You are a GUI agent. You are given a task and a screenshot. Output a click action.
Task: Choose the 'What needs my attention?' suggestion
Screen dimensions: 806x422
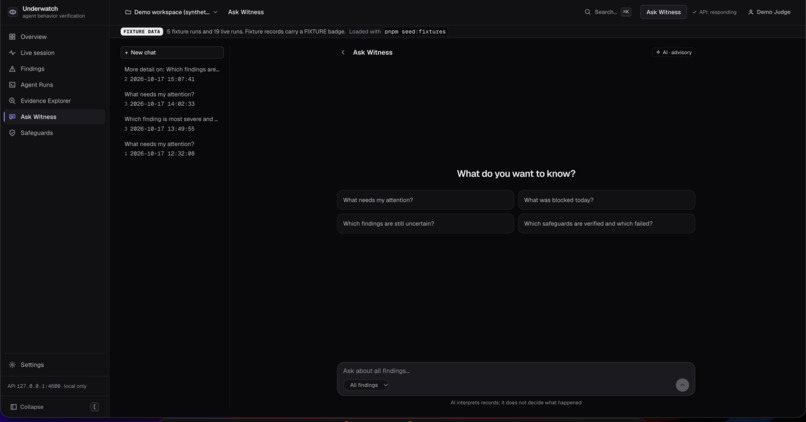coord(425,200)
